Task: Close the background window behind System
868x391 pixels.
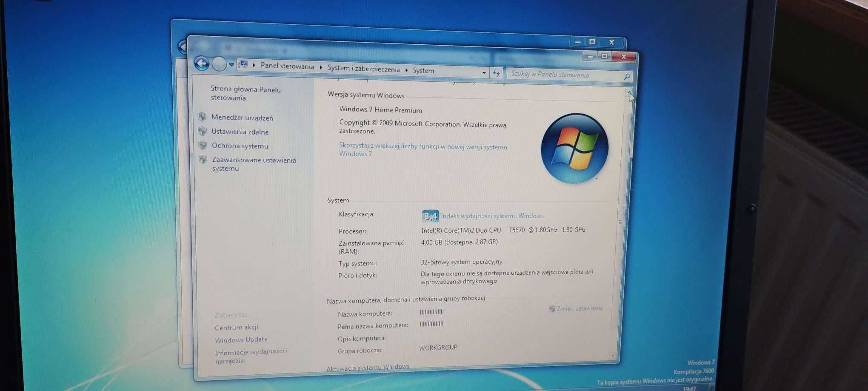Action: (612, 42)
